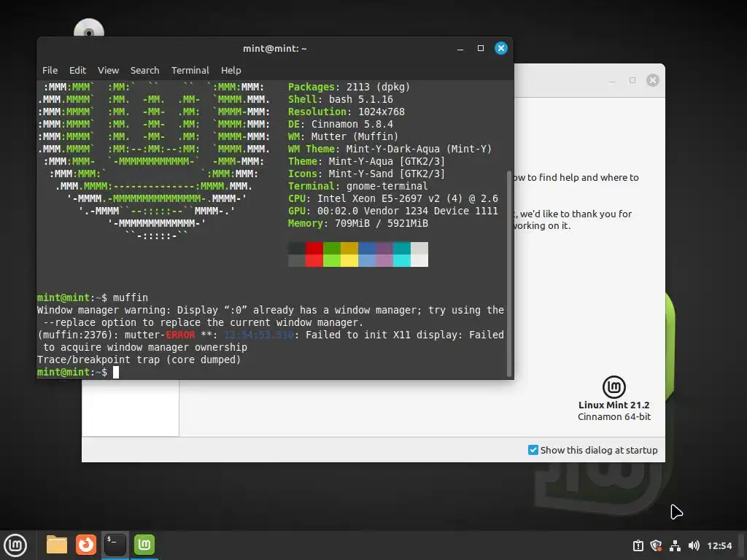Open the terminal Edit menu
Viewport: 747px width, 560px height.
point(77,71)
